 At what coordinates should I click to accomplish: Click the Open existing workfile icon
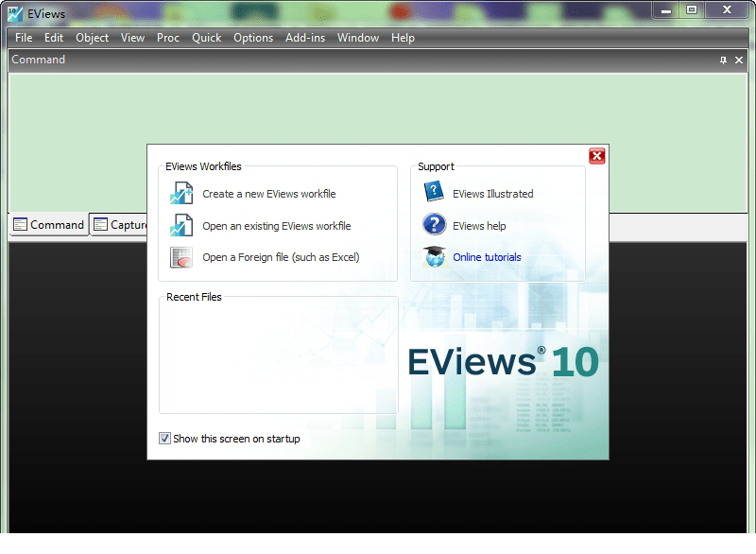[181, 225]
